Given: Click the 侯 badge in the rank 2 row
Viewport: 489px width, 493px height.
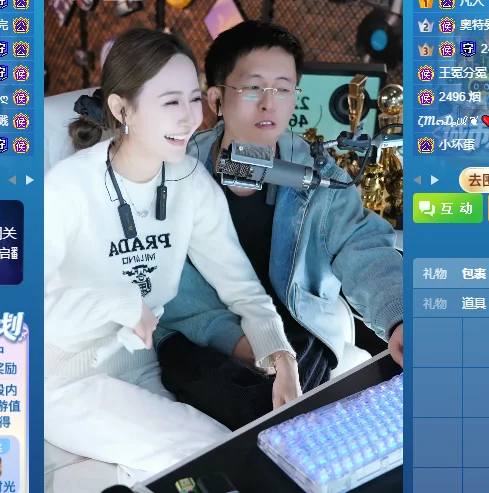Looking at the screenshot, I should [447, 26].
